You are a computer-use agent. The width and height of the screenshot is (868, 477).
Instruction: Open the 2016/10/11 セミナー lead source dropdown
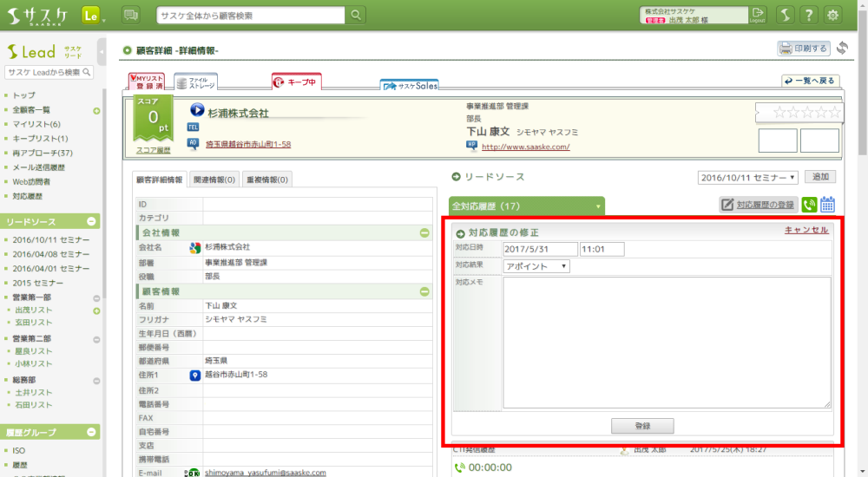pos(747,177)
